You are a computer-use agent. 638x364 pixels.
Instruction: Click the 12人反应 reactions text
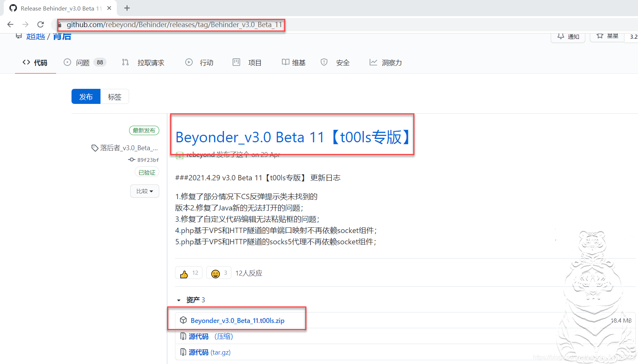pos(249,273)
